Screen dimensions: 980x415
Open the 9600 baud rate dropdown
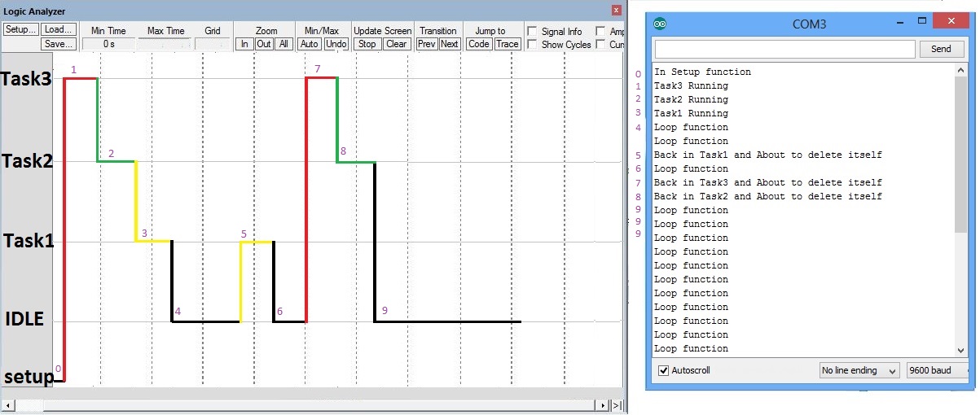coord(938,371)
